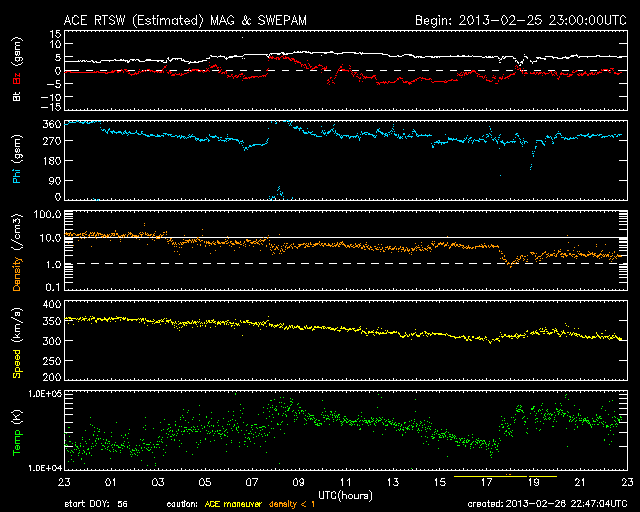This screenshot has width=640, height=512.
Task: Click the UTC(hours) x-axis label
Action: coord(345,494)
